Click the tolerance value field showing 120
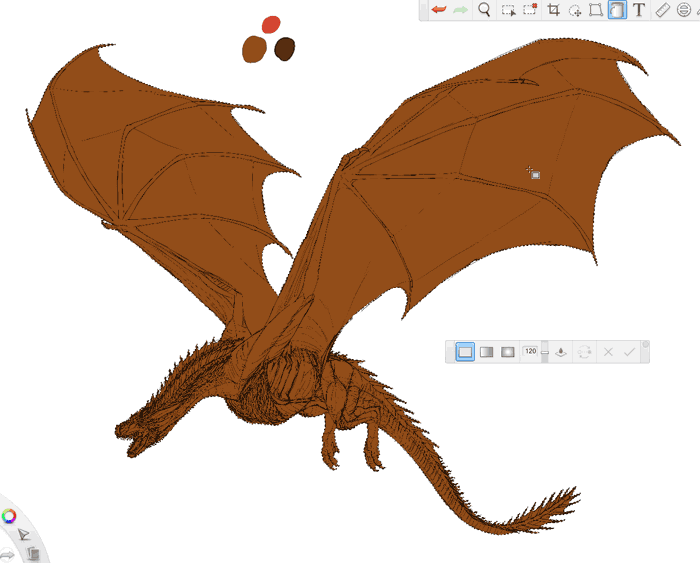 530,351
